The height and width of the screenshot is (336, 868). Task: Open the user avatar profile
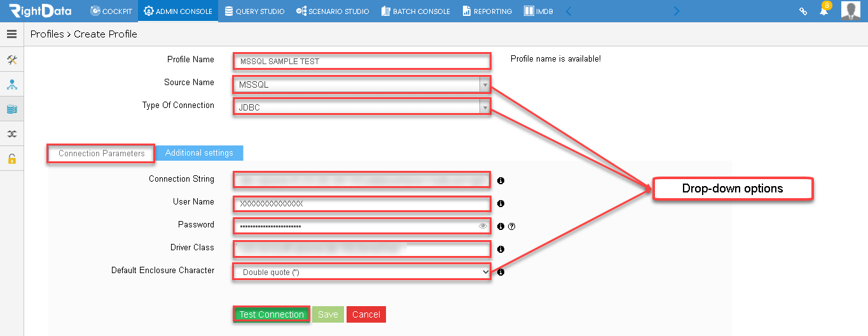(851, 11)
